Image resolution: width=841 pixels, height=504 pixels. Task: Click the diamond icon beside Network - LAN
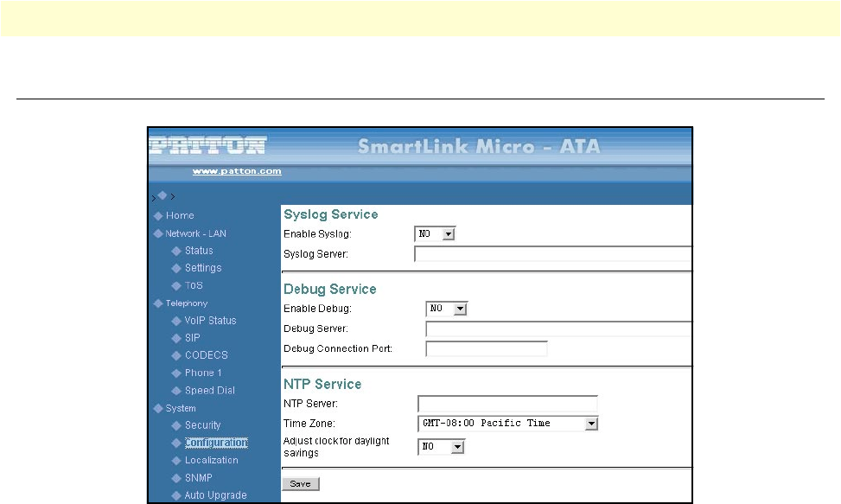pos(158,233)
